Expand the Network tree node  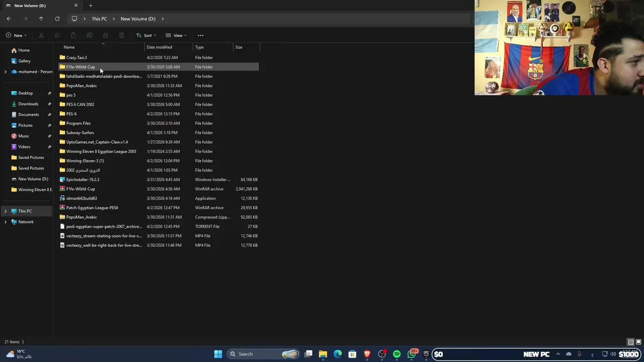[x=6, y=222]
